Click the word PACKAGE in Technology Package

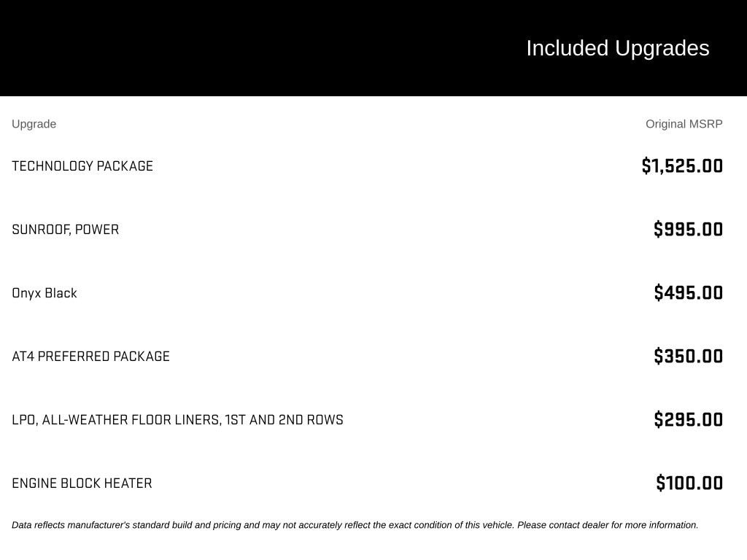point(125,166)
